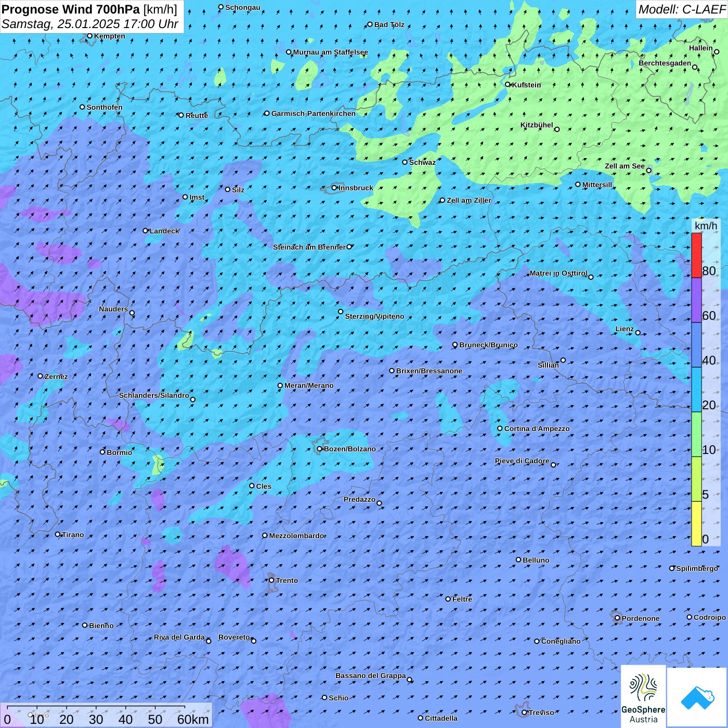Click the 'Matrei in Osttirol' label

tap(558, 273)
